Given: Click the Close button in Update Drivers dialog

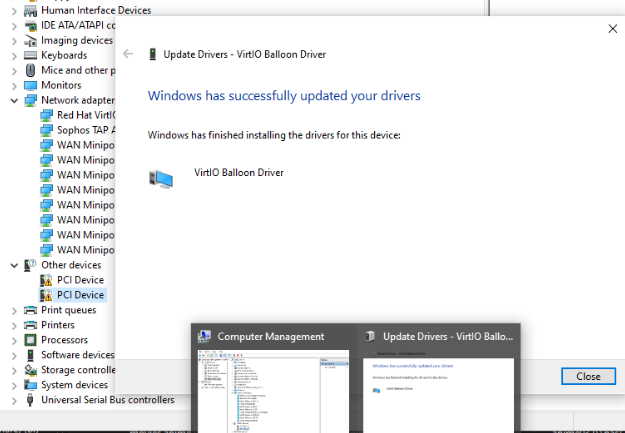Looking at the screenshot, I should (588, 376).
